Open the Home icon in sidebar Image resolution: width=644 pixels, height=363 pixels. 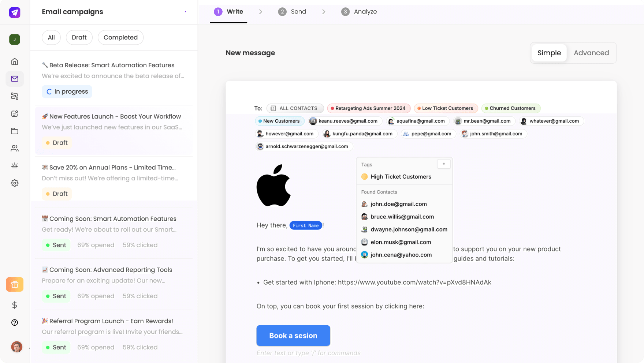(x=15, y=61)
